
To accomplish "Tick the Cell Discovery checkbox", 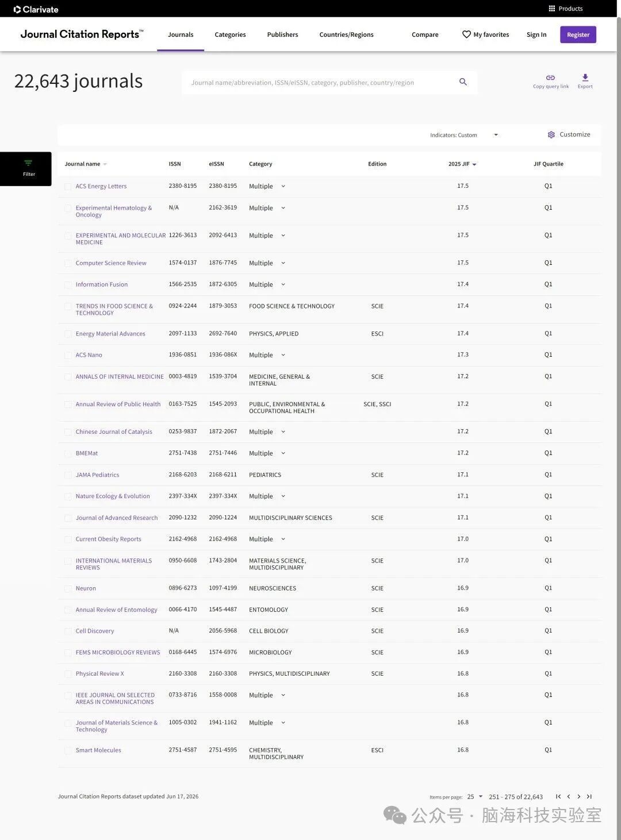I will pos(68,631).
